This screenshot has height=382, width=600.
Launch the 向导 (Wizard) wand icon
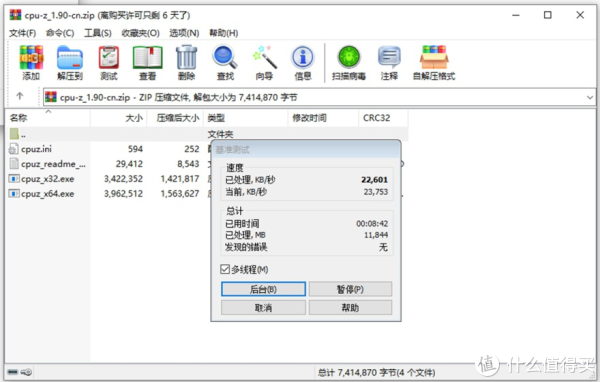point(264,57)
